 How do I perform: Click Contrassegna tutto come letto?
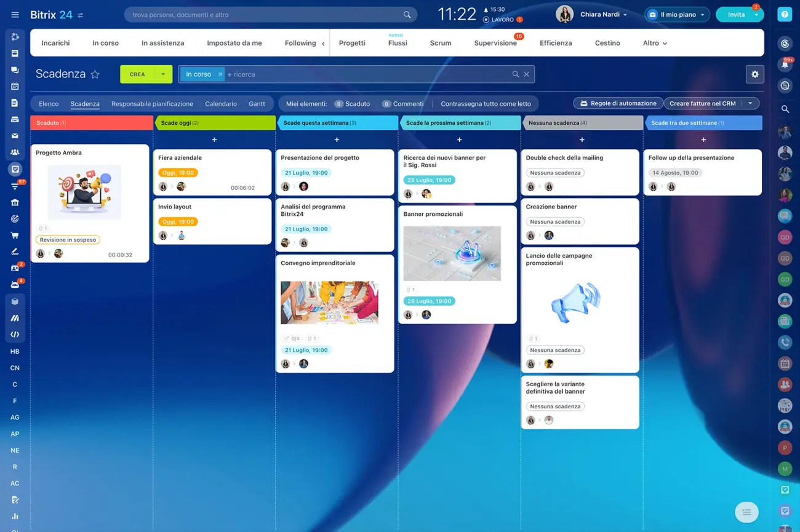click(486, 103)
